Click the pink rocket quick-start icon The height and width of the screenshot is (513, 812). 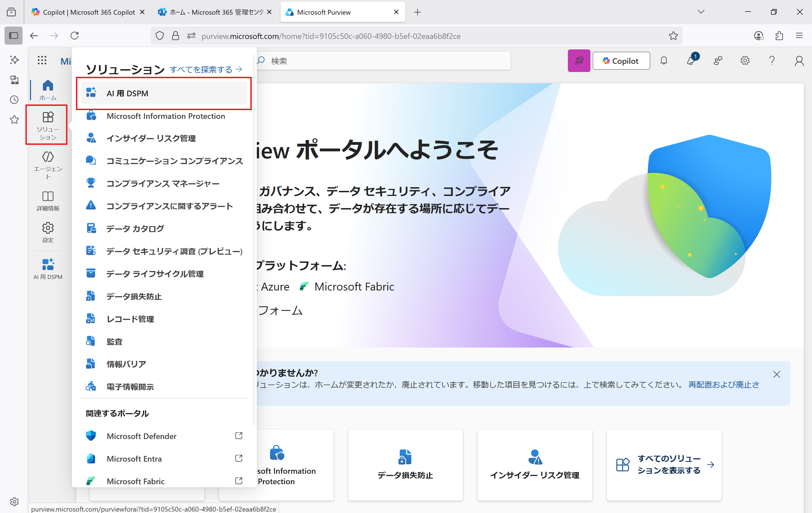coord(579,61)
